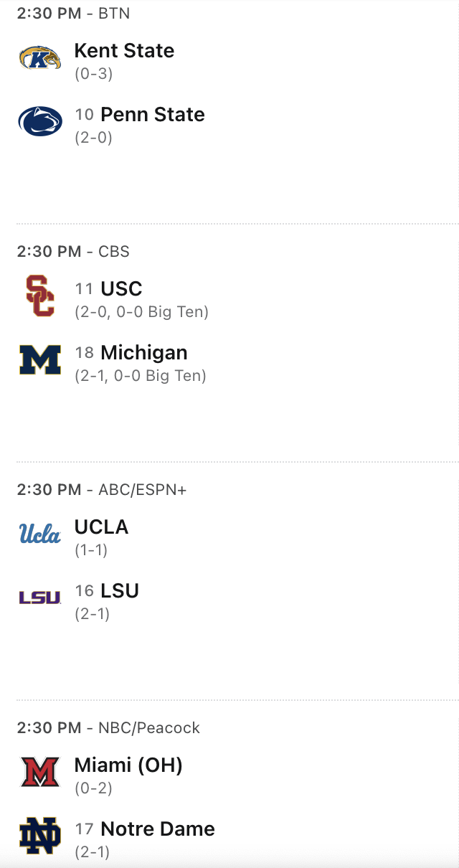Viewport: 459px width, 868px height.
Task: Click the 2:30 PM ABC/ESPN+ game header
Action: tap(101, 490)
